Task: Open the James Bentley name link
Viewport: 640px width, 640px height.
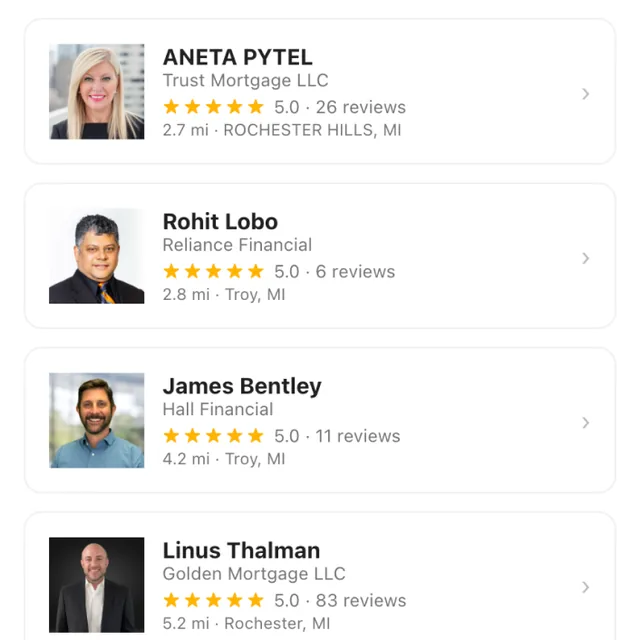Action: pyautogui.click(x=242, y=386)
